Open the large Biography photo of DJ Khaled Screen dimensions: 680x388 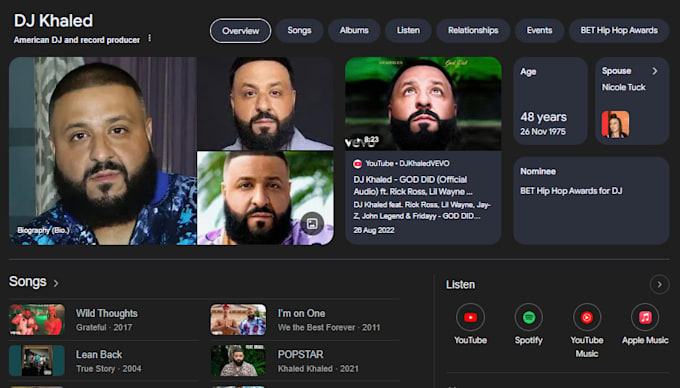click(103, 151)
